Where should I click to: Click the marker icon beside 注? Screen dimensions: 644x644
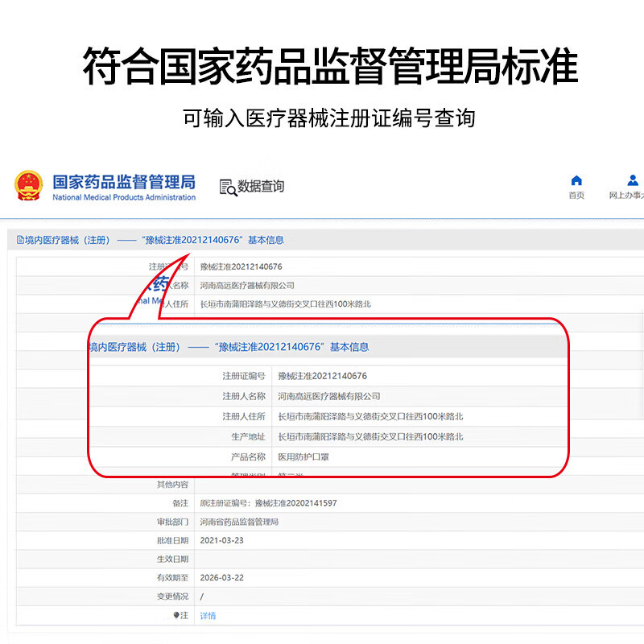pyautogui.click(x=176, y=615)
